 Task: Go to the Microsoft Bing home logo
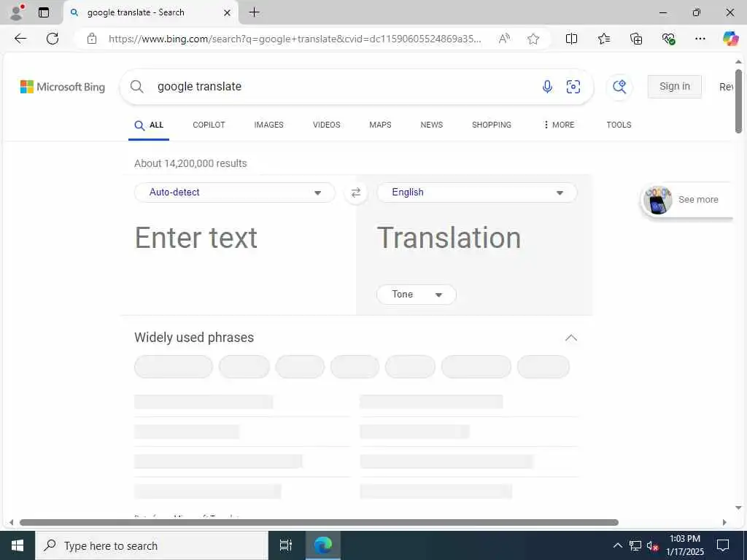tap(63, 87)
